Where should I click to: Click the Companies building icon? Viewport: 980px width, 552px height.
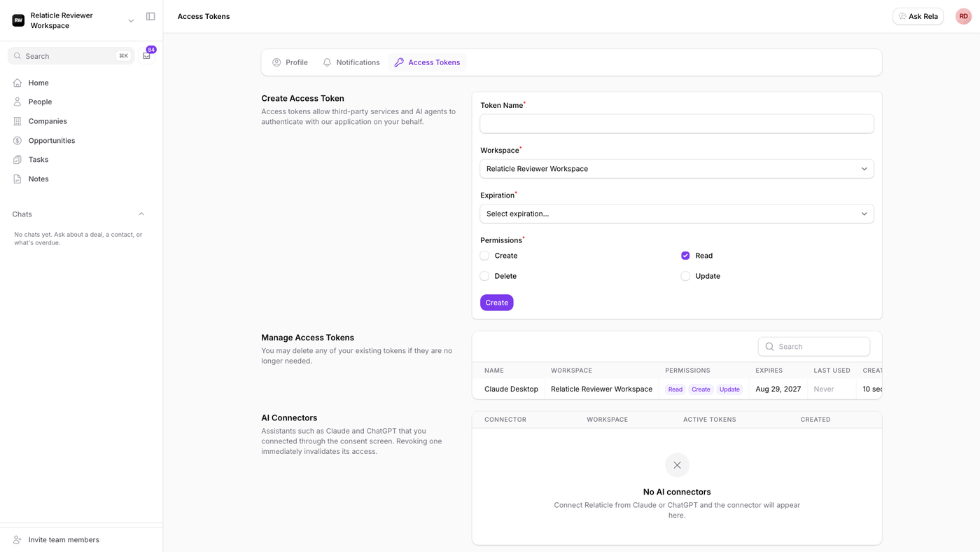[17, 121]
